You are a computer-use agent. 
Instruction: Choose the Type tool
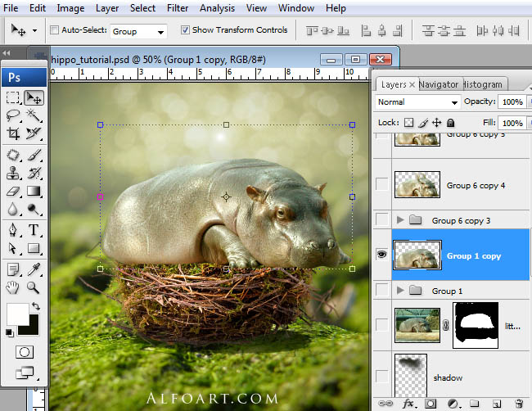pos(34,230)
